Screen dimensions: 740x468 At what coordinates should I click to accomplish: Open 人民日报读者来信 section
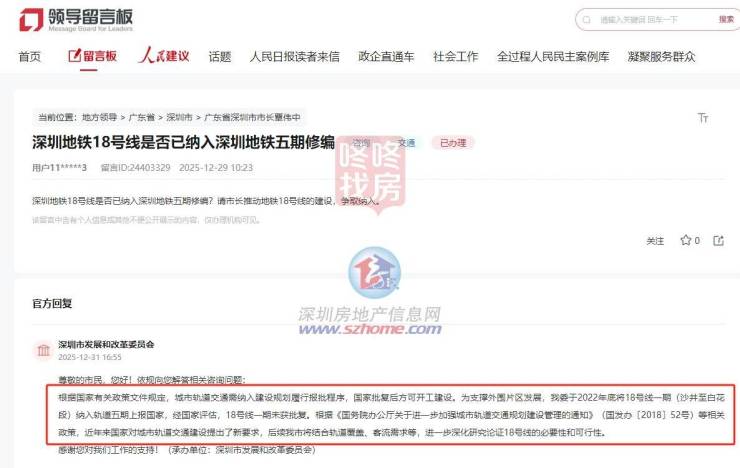tap(294, 57)
